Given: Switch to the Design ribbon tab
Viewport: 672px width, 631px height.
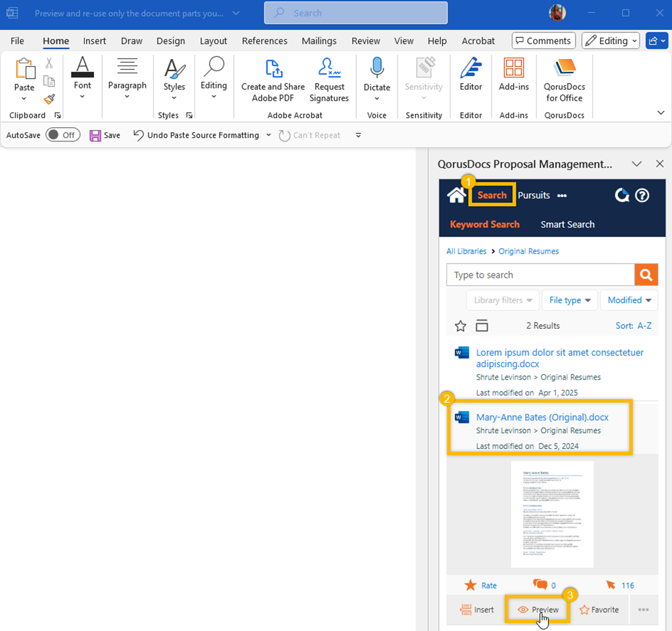Looking at the screenshot, I should click(170, 41).
